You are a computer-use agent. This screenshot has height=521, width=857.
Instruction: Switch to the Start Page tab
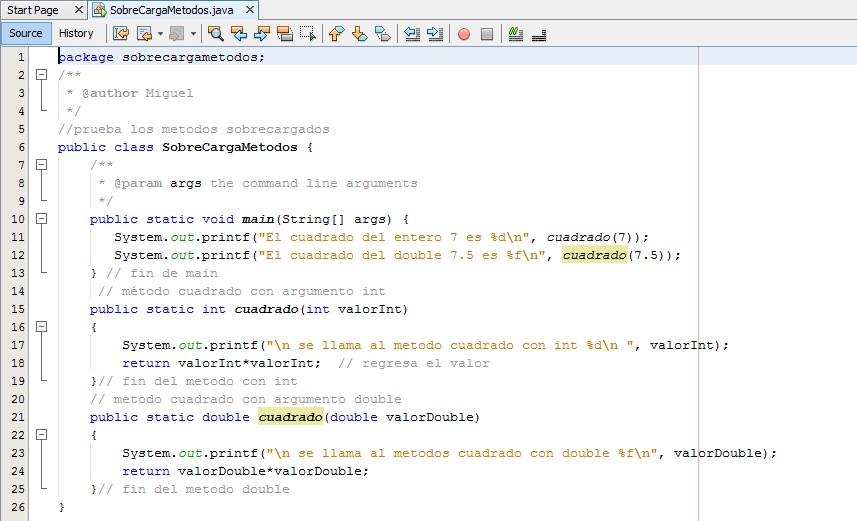[32, 10]
